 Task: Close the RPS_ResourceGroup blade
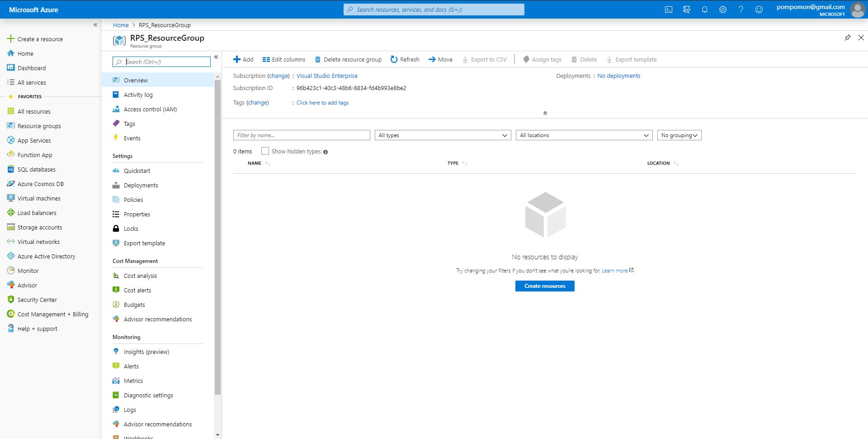[x=861, y=38]
